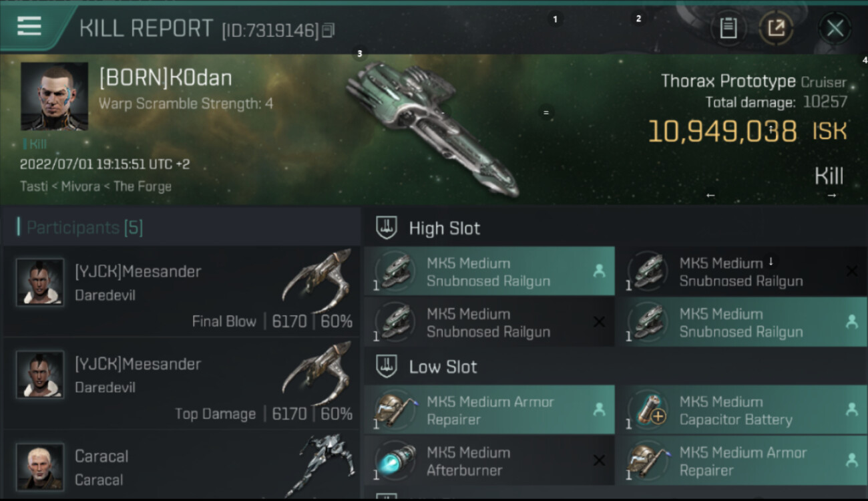Select the Participants [5] header
This screenshot has height=501, width=868.
85,228
